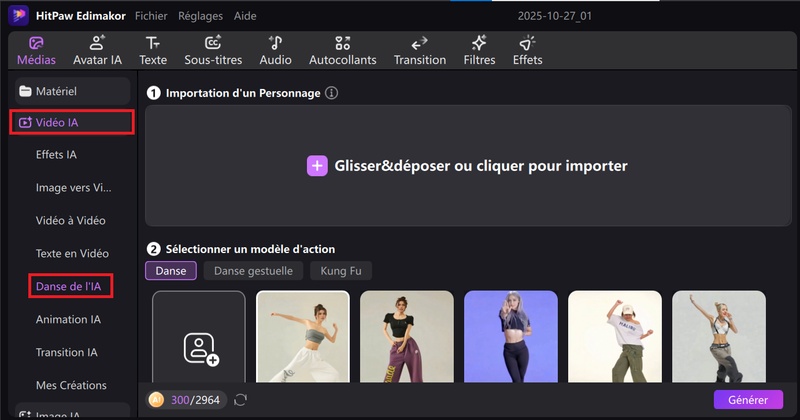800x420 pixels.
Task: Select dancer in black top purple pants thumbnail
Action: [407, 337]
